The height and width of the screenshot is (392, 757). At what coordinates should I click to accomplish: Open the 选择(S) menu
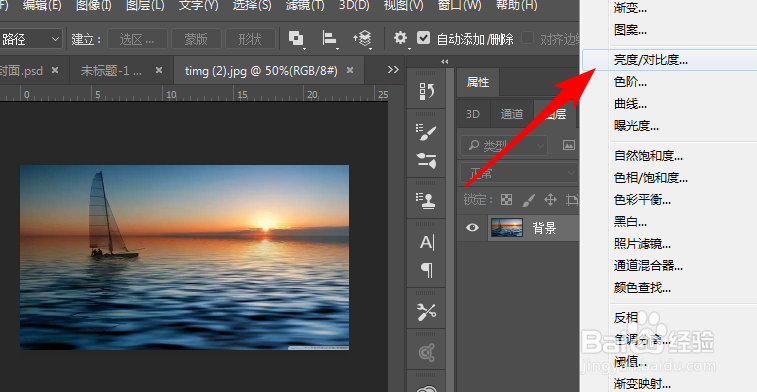(x=252, y=6)
